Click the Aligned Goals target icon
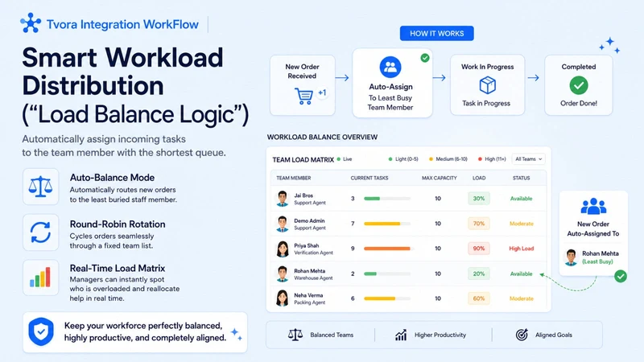The image size is (644, 362). pos(522,335)
